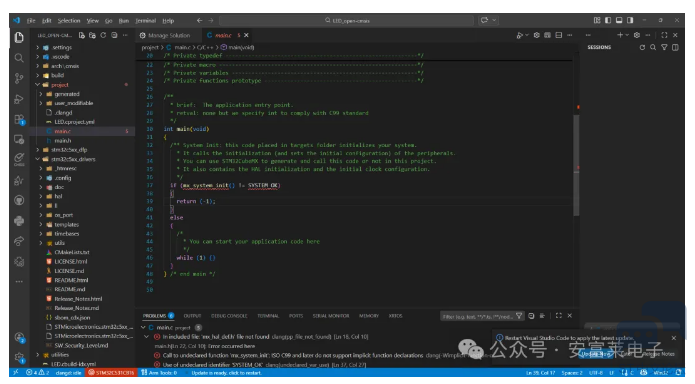Open the Selection menu
695x384 pixels.
(69, 21)
